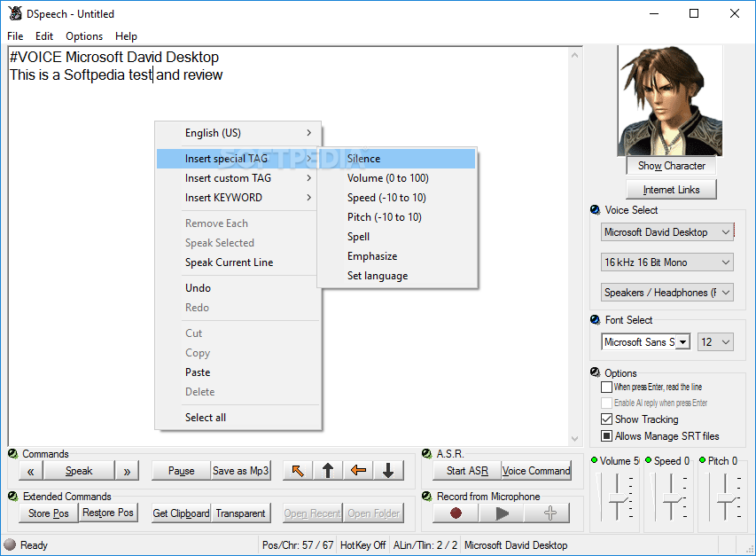Click the Ready status indicator circle
The image size is (756, 556).
tap(10, 544)
